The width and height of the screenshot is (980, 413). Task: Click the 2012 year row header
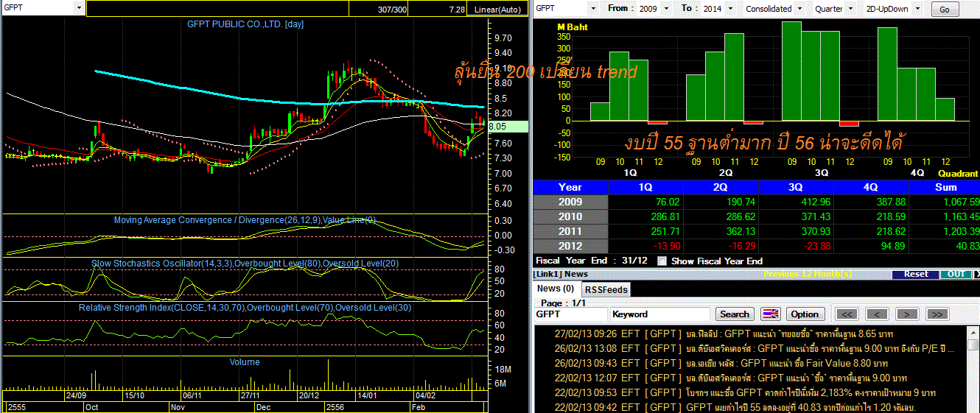click(x=570, y=246)
